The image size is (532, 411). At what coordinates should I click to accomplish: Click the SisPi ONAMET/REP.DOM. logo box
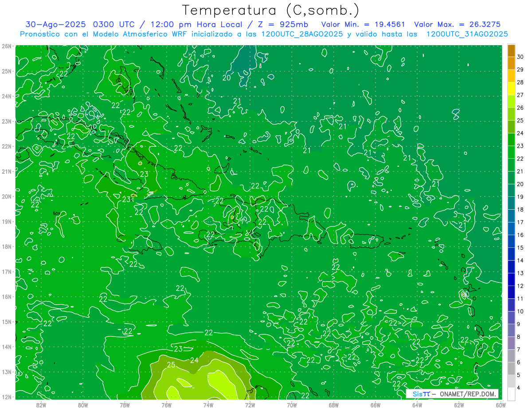pos(452,394)
